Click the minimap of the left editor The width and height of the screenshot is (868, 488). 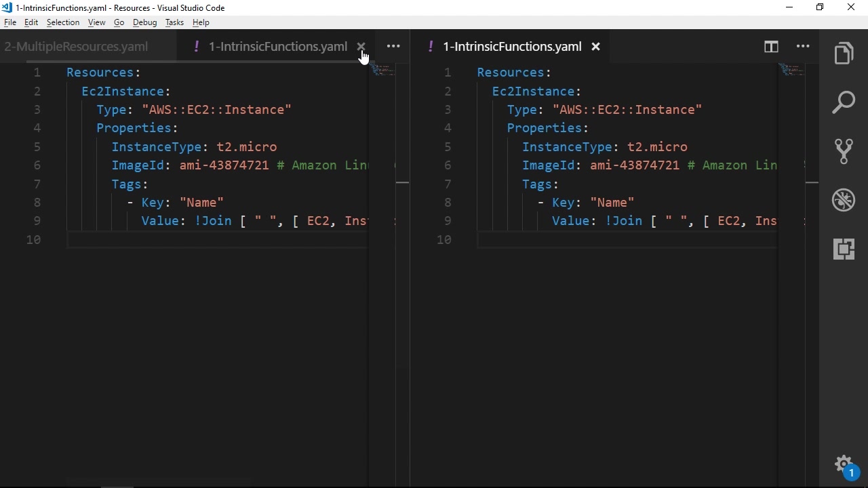tap(383, 70)
